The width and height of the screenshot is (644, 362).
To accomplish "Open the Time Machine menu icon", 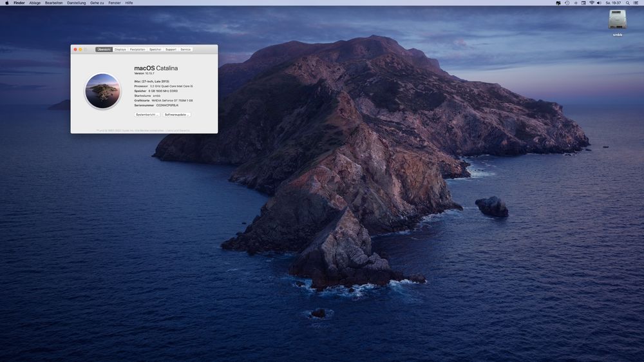I will 567,3.
